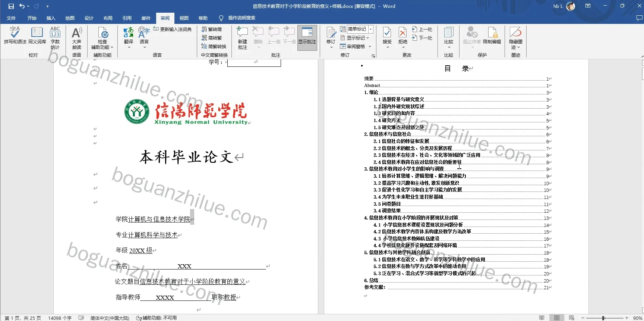Undo the last action in quick access
Viewport: 644px width, 321px height.
[22, 6]
